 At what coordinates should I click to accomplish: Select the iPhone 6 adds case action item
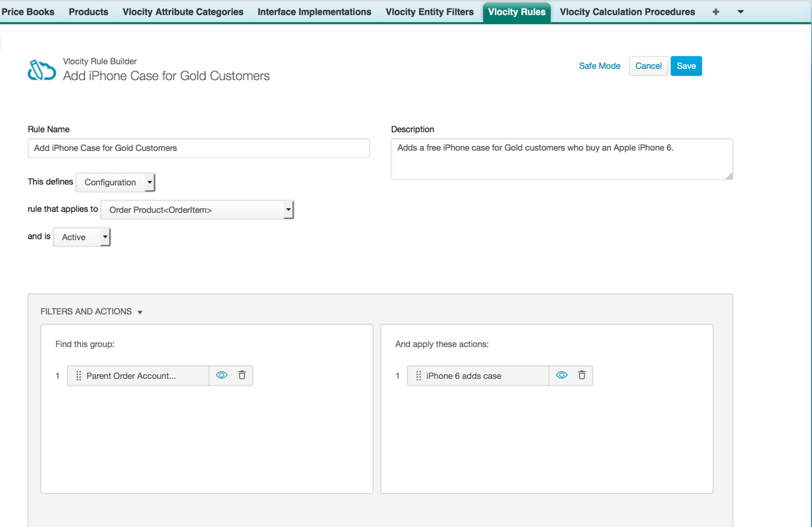click(x=478, y=375)
